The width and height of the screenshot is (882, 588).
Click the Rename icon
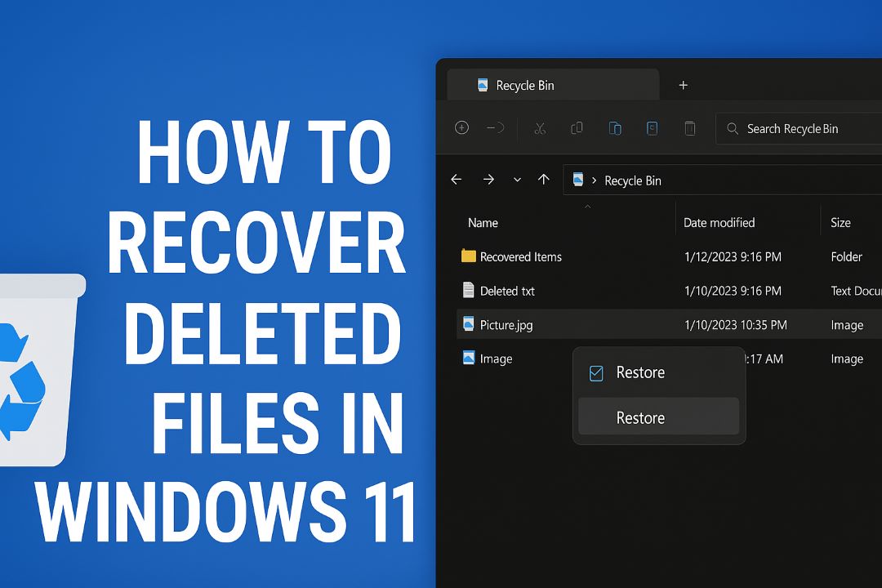tap(653, 128)
